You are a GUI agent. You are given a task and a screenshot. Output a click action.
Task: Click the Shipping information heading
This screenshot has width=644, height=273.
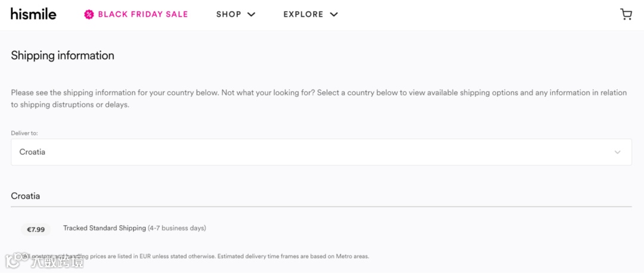[63, 56]
